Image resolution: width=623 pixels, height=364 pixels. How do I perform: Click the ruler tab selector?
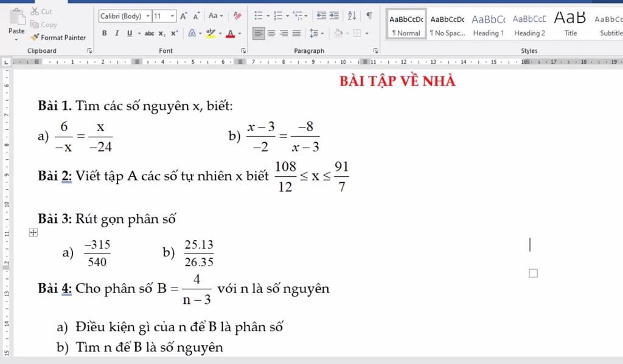click(6, 63)
